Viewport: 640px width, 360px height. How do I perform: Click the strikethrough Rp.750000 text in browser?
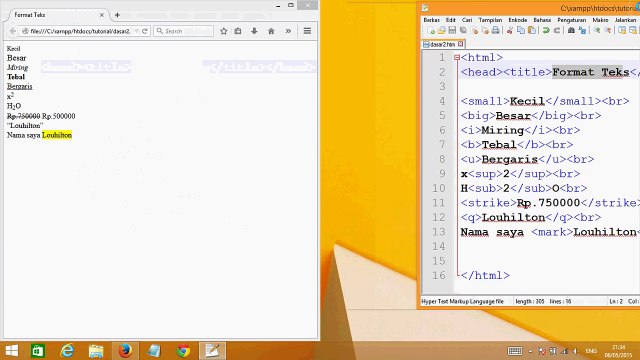(24, 116)
